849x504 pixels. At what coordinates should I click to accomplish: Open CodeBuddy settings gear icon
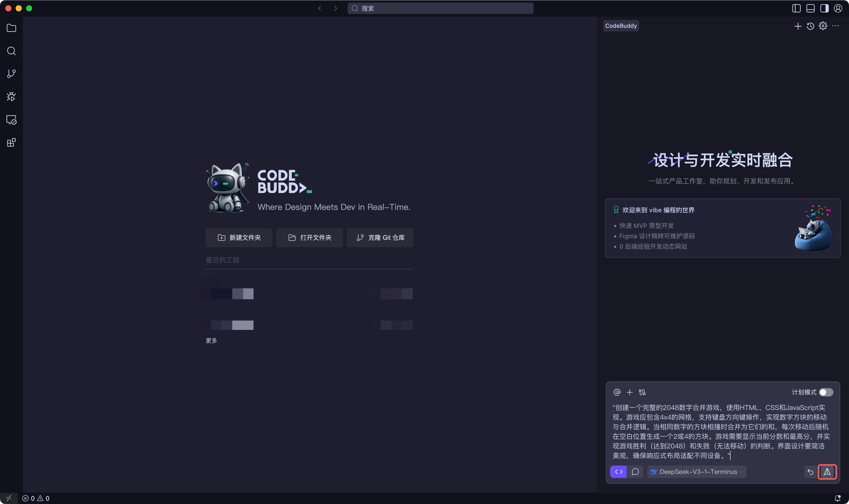click(823, 26)
